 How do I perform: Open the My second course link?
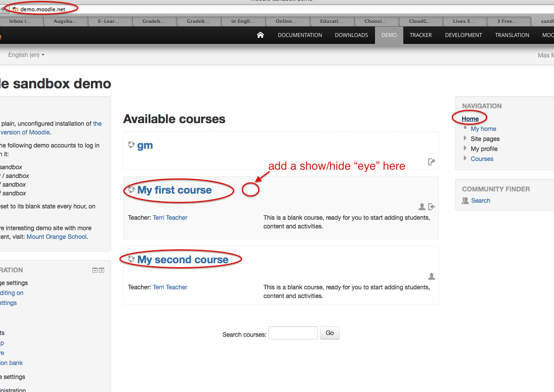(x=183, y=260)
